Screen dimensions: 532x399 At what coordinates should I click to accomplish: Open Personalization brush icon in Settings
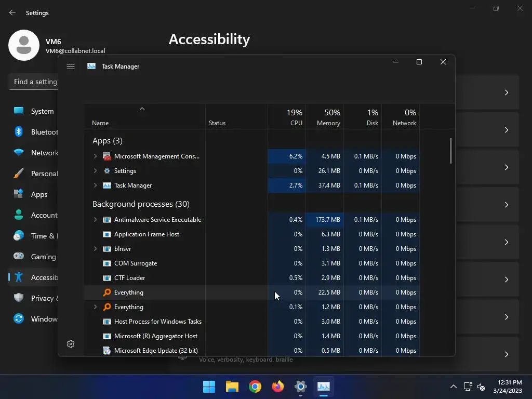[x=19, y=174]
